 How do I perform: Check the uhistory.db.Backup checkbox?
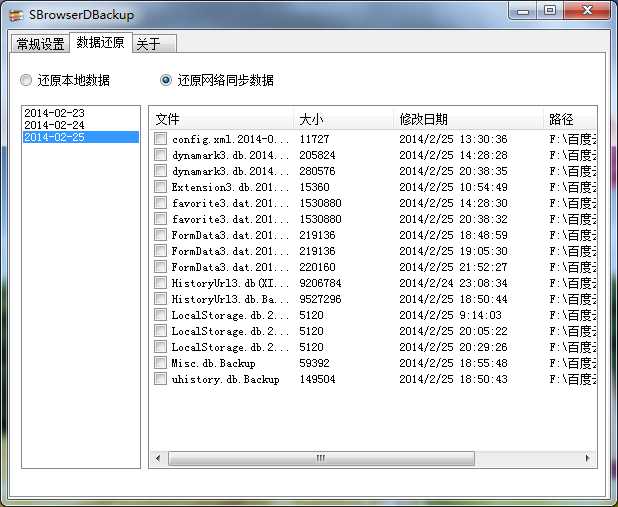[160, 378]
